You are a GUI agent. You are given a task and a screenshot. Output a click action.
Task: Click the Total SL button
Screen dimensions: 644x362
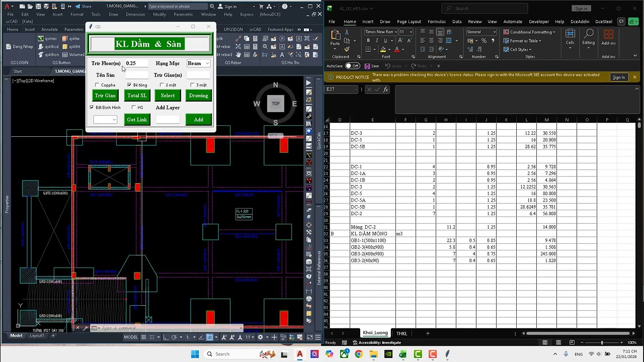click(x=137, y=96)
